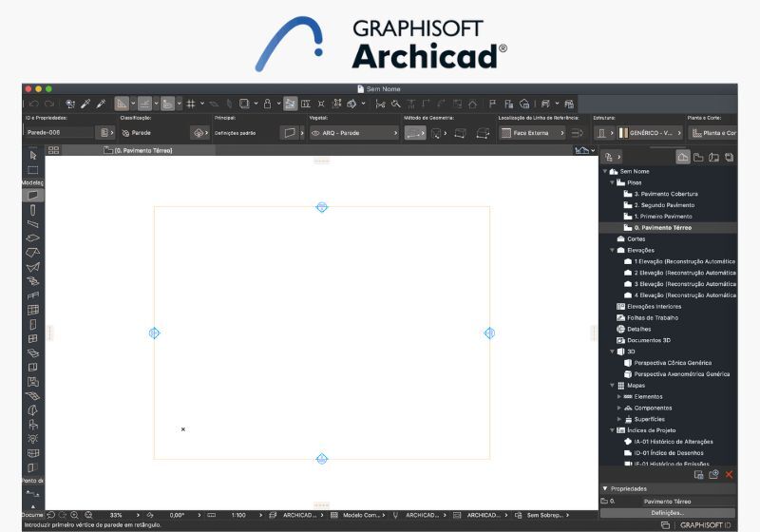Open 3. Pavimento Cobertura in the Navigator

666,194
